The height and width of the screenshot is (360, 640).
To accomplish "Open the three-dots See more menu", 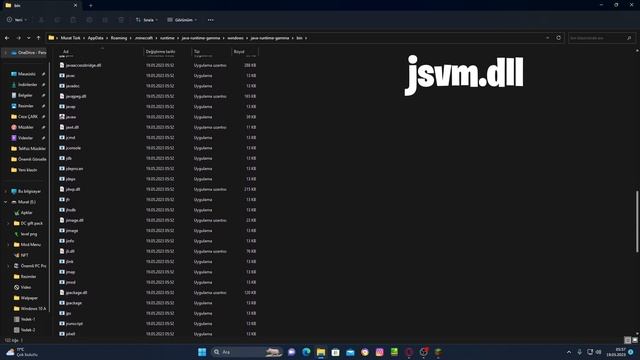I will [210, 20].
